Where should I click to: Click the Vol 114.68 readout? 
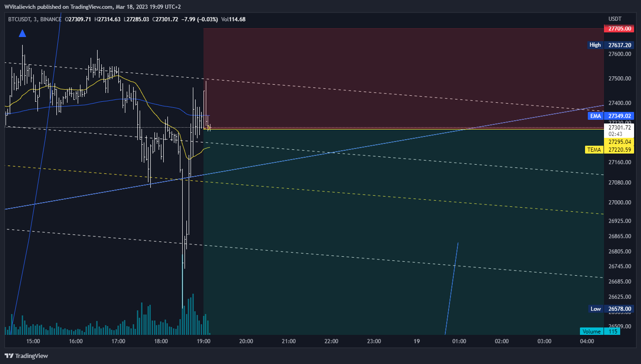click(x=234, y=19)
